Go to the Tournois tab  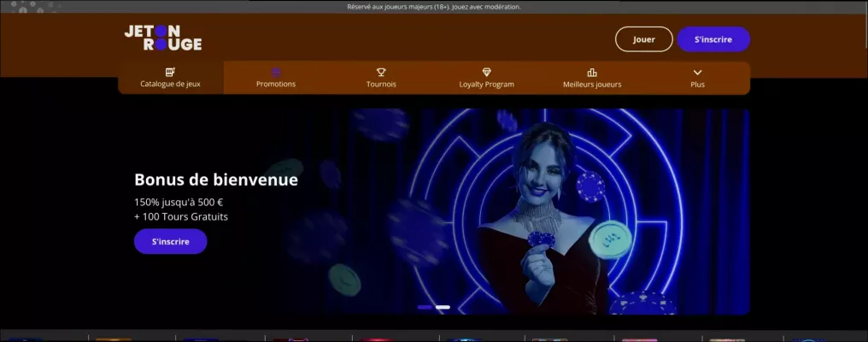381,78
